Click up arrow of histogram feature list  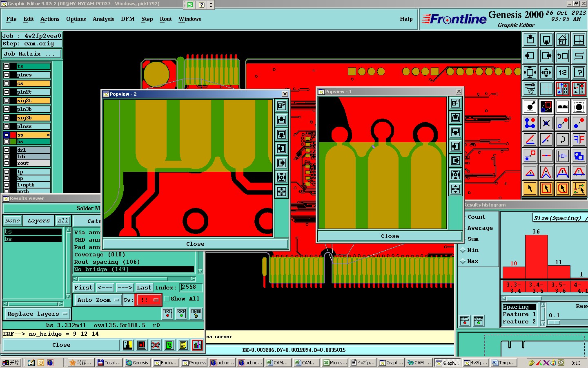(x=543, y=305)
